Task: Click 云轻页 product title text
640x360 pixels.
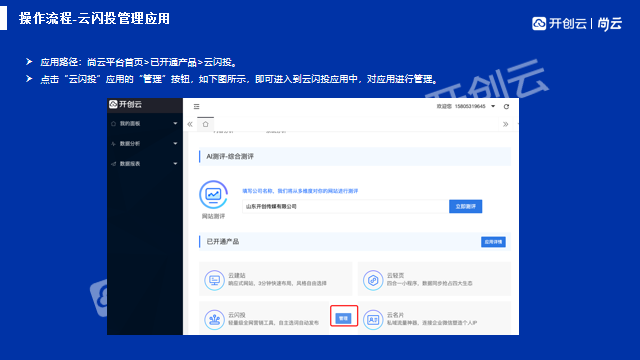Action: pos(395,276)
